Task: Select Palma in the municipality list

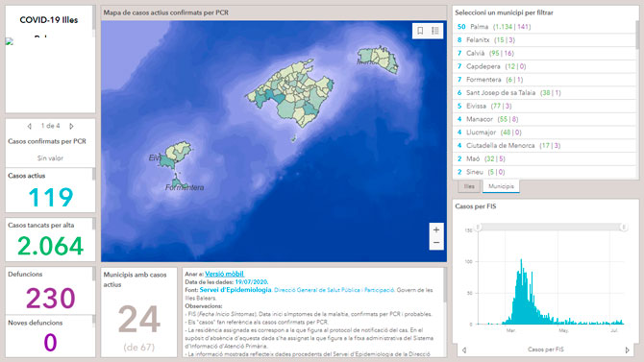Action: click(544, 27)
